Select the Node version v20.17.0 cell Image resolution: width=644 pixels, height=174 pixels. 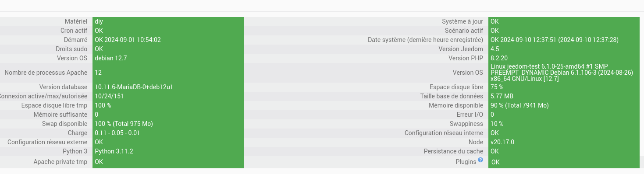click(x=564, y=142)
